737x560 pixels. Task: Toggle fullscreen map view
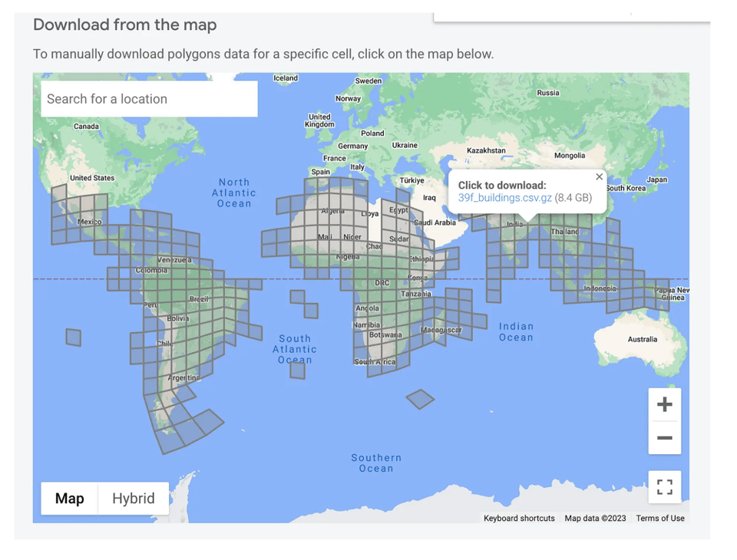click(x=665, y=486)
